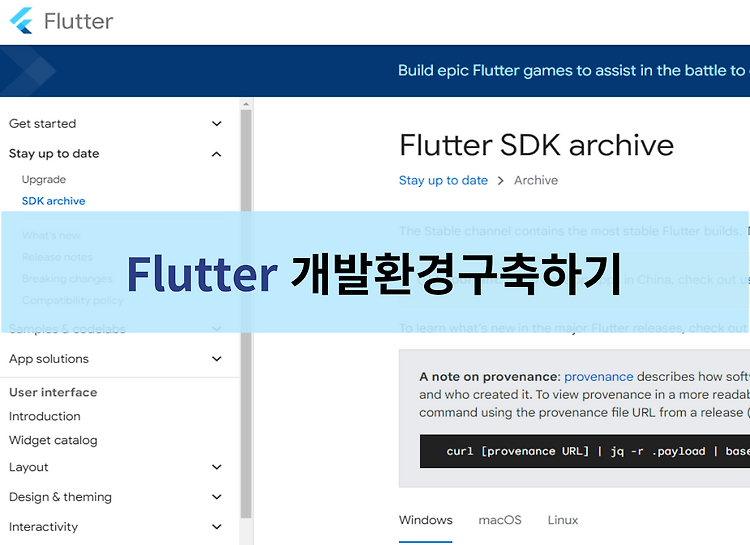Switch to the Linux tab

563,520
